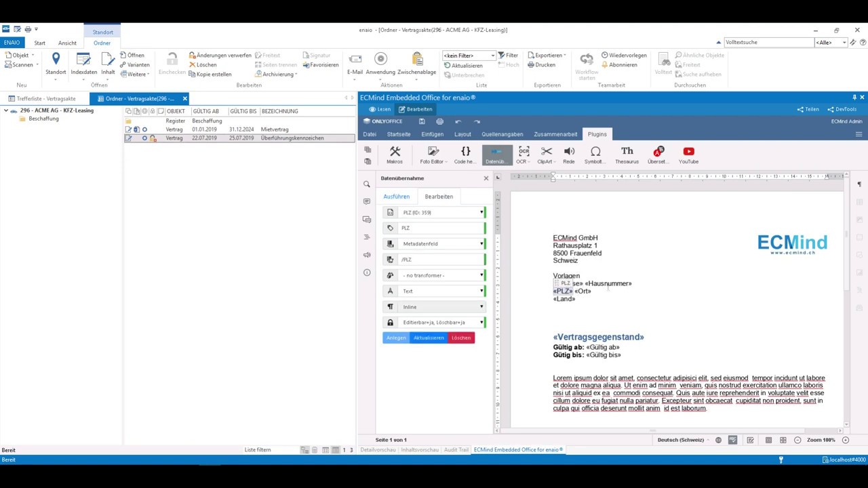Click the Anlegen button
868x488 pixels.
pos(396,338)
